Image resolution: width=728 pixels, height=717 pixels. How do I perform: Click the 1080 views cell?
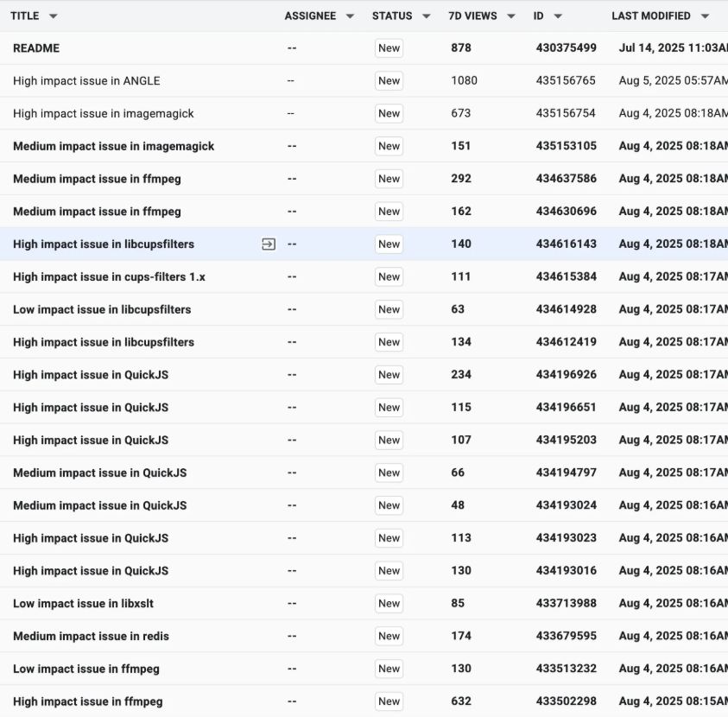[x=464, y=81]
